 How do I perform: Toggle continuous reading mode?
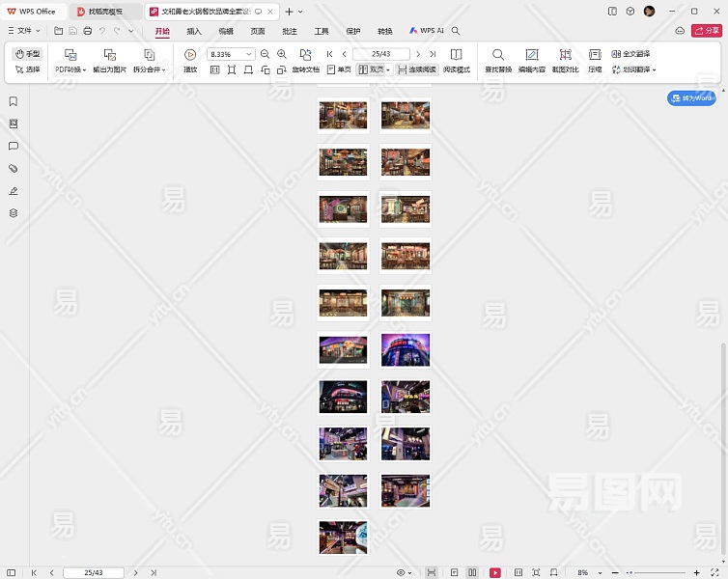pyautogui.click(x=416, y=70)
